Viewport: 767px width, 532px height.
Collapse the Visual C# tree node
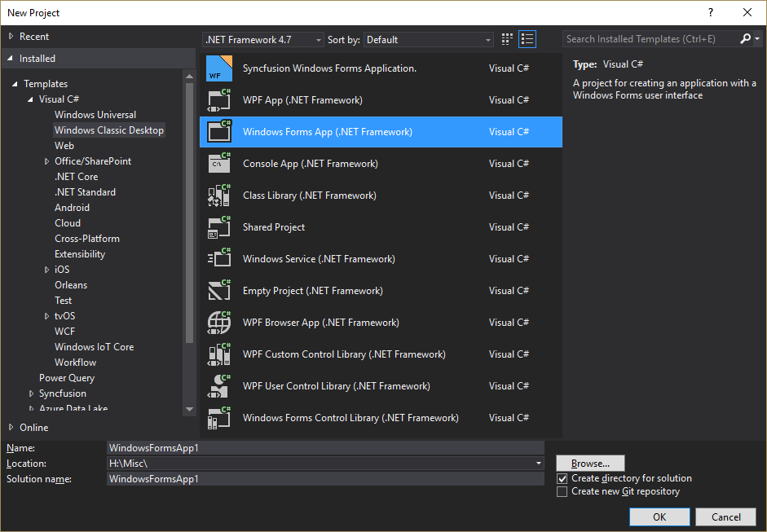(30, 99)
